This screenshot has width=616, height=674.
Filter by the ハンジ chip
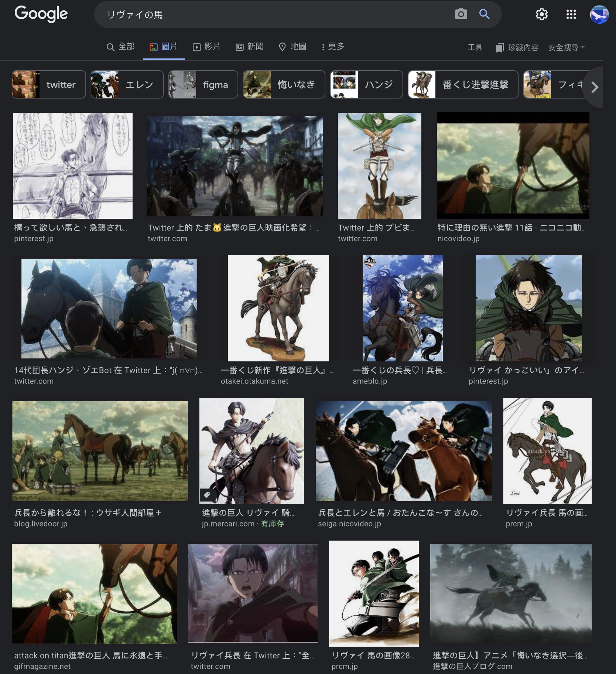(366, 85)
